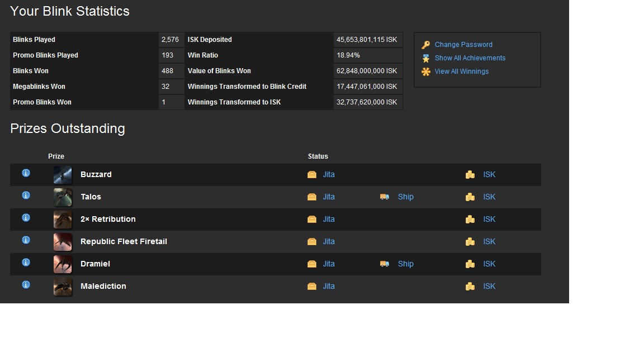Image resolution: width=644 pixels, height=362 pixels.
Task: Click the Jita box icon for 2× Retribution
Action: coord(312,219)
